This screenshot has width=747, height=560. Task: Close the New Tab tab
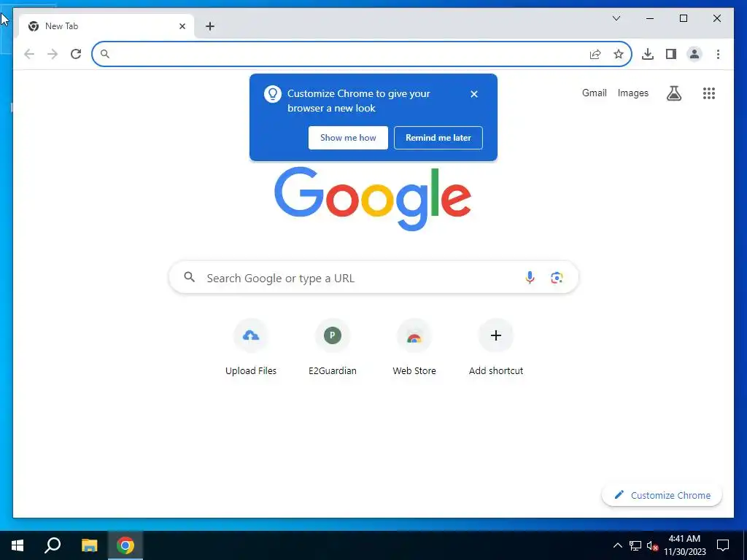tap(182, 26)
